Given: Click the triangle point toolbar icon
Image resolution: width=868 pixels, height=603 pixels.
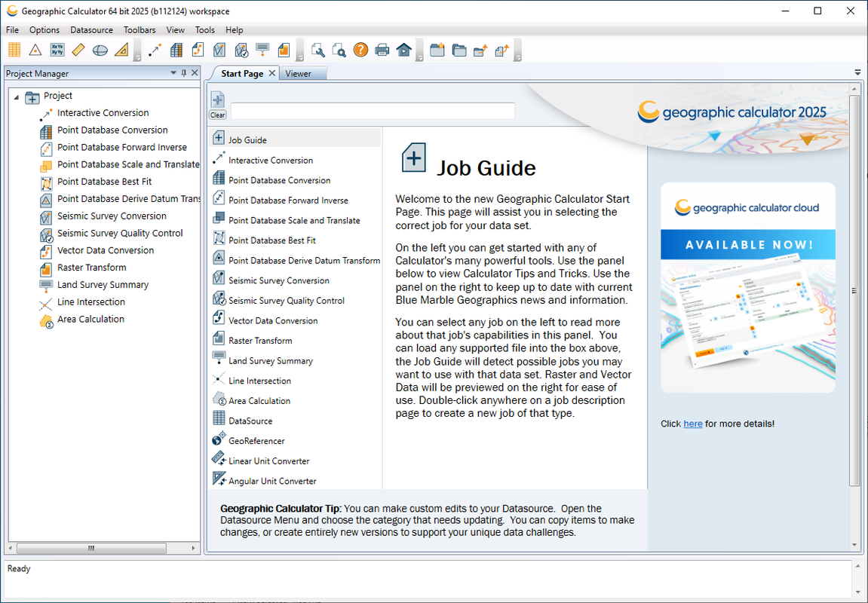Looking at the screenshot, I should pyautogui.click(x=35, y=50).
